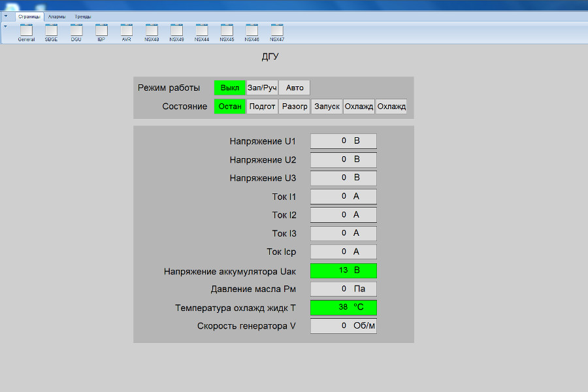This screenshot has width=588, height=392.
Task: Click the Напряжение U1 label
Action: click(x=263, y=141)
